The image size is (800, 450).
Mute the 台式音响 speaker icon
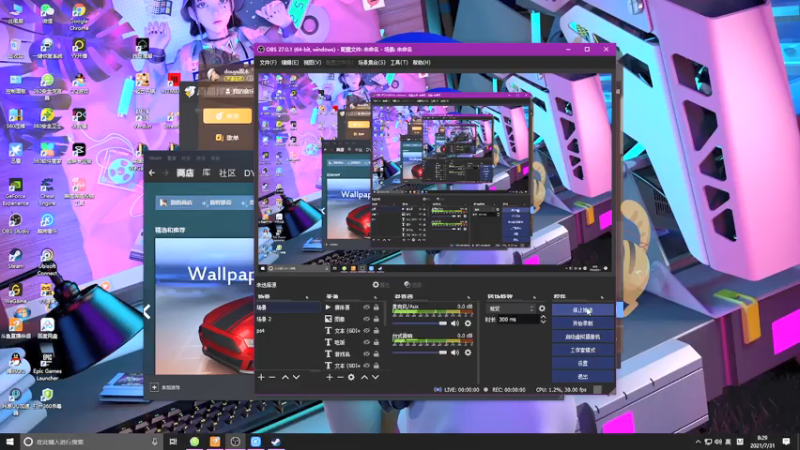pyautogui.click(x=455, y=353)
